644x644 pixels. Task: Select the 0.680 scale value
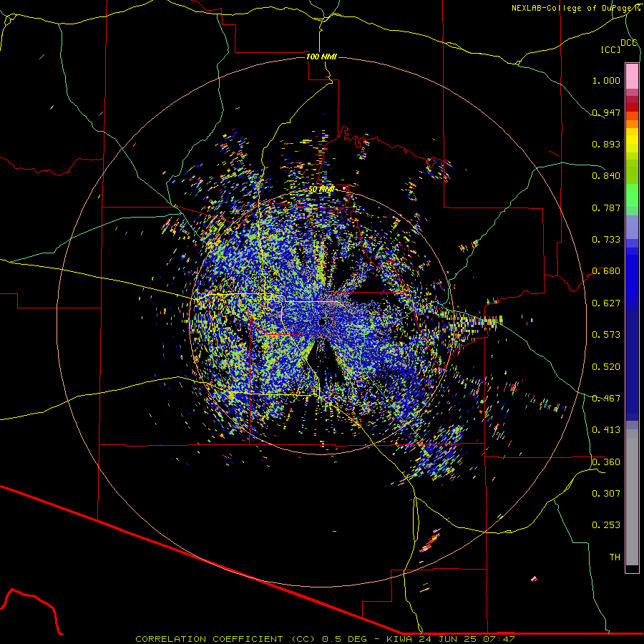click(606, 271)
